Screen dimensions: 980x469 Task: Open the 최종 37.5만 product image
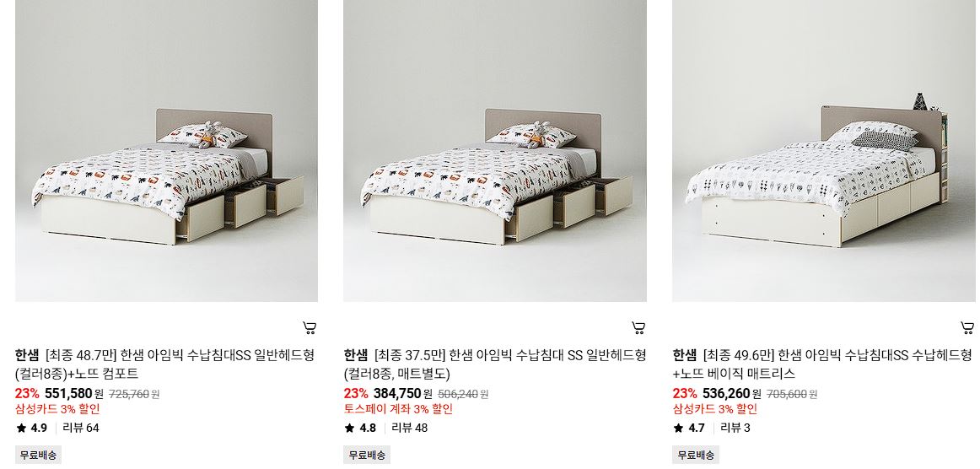[495, 151]
